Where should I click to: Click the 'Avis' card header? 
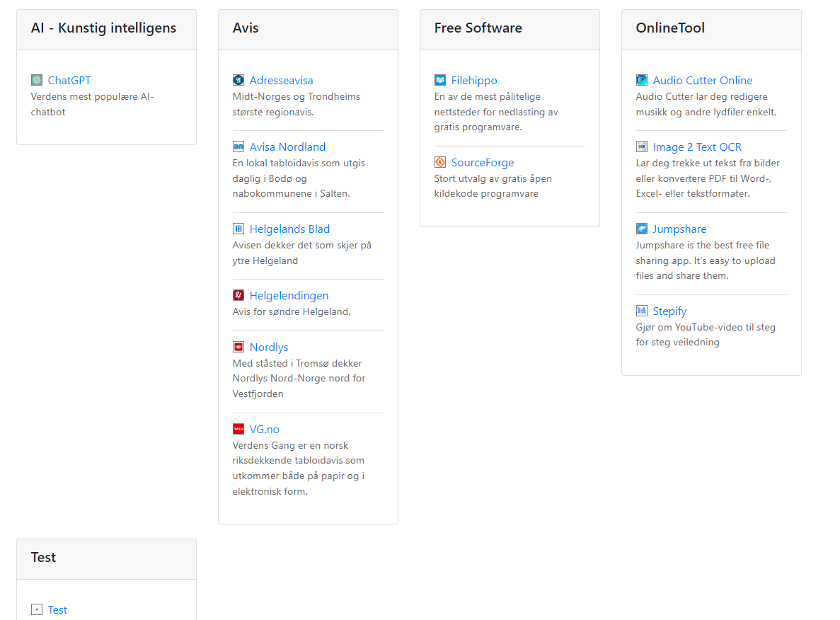pos(308,30)
